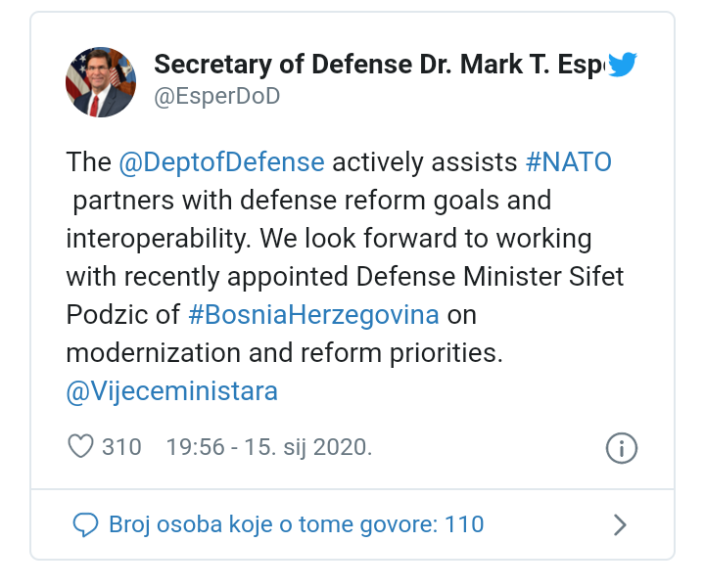Open the Secretary of Defense display name

coord(380,65)
